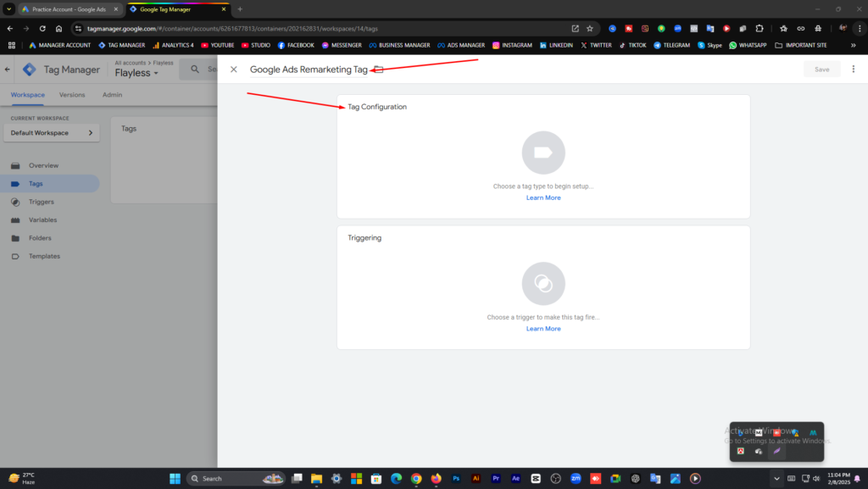Open the MANAGER ACCOUNT bookmark
The height and width of the screenshot is (489, 868).
tap(60, 46)
